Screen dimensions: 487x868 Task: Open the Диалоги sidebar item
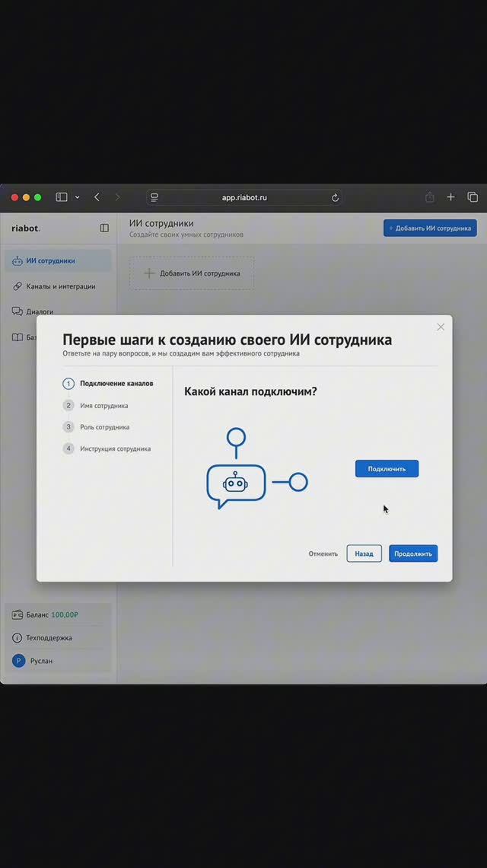pos(58,311)
